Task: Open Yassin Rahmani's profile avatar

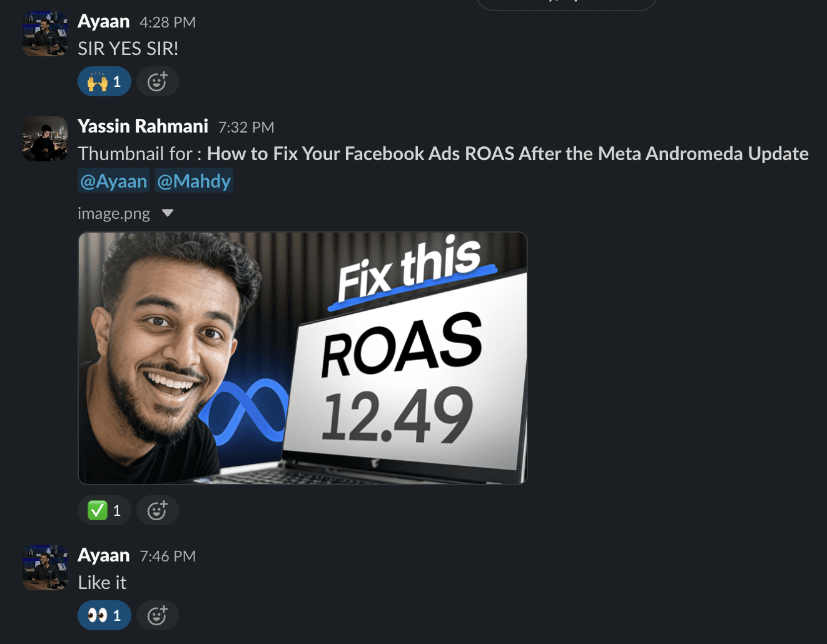Action: point(45,139)
